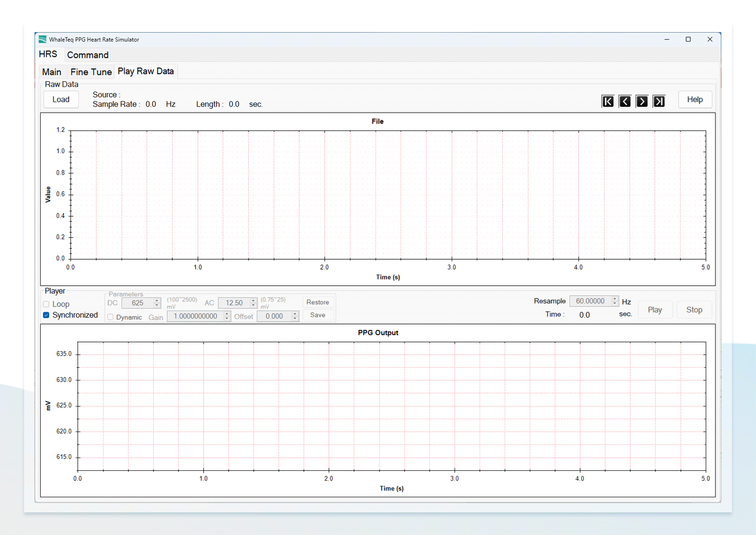Start playback with the Play button
756x535 pixels.
(x=655, y=310)
